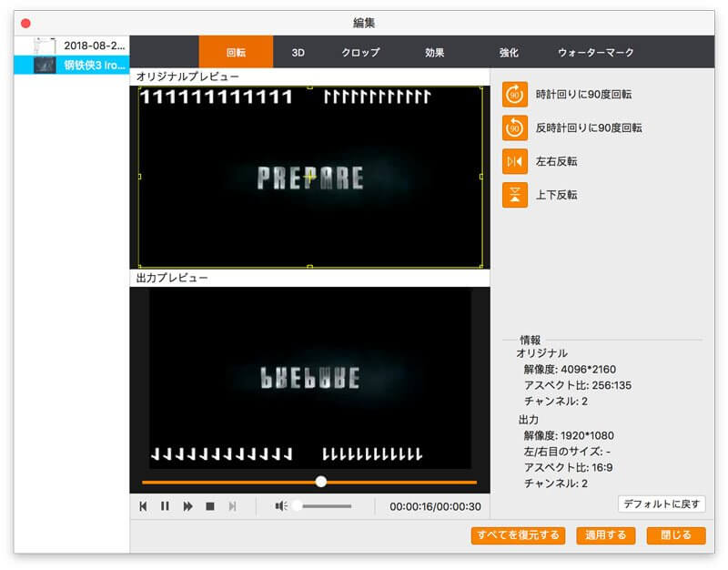Click the right-middle crop handle of the preview
The width and height of the screenshot is (728, 570).
coord(481,177)
